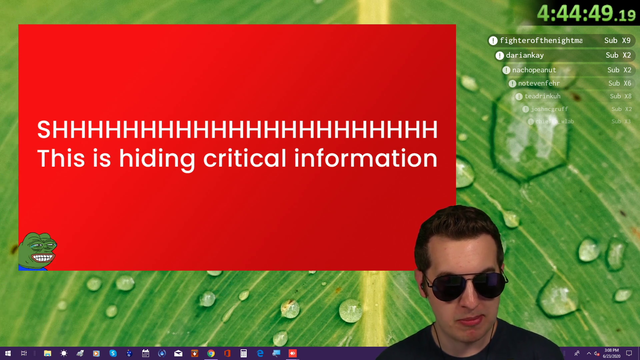The width and height of the screenshot is (640, 360).
Task: Switch to Google Chrome in taskbar
Action: (x=211, y=353)
